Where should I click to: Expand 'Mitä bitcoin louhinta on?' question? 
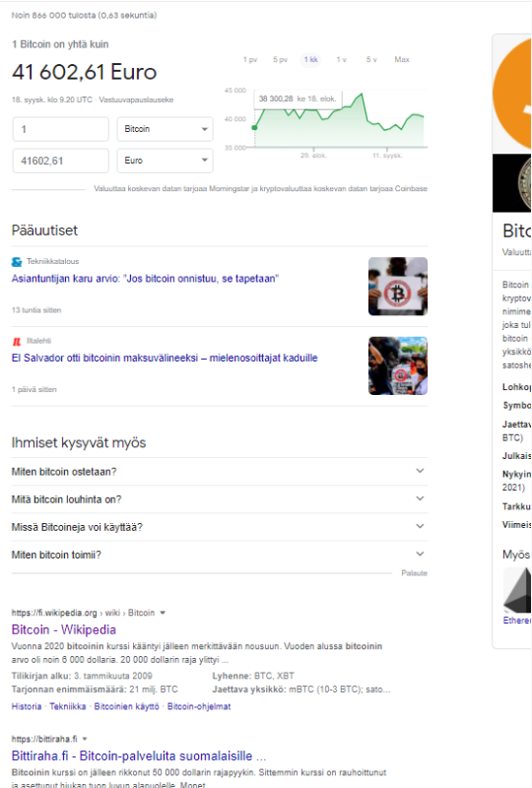(x=220, y=499)
